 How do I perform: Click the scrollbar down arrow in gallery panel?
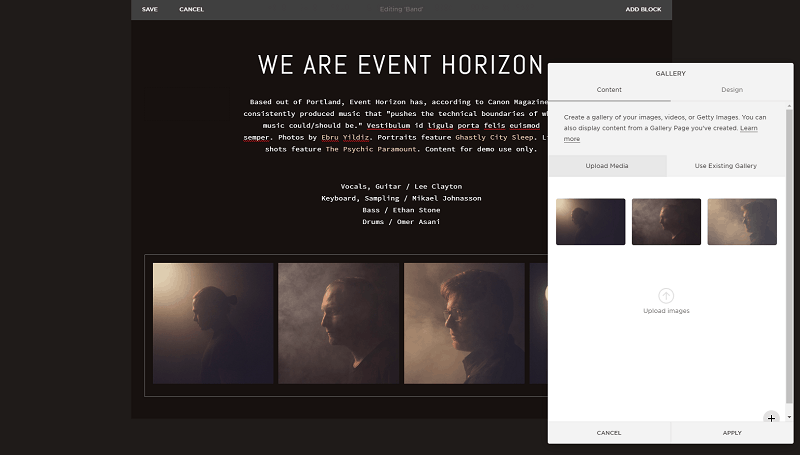point(789,417)
